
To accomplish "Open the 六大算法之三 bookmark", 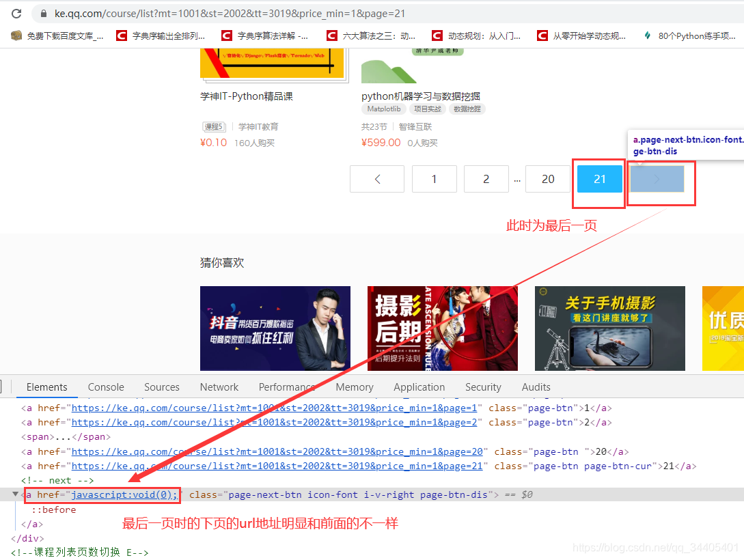I will pos(371,36).
